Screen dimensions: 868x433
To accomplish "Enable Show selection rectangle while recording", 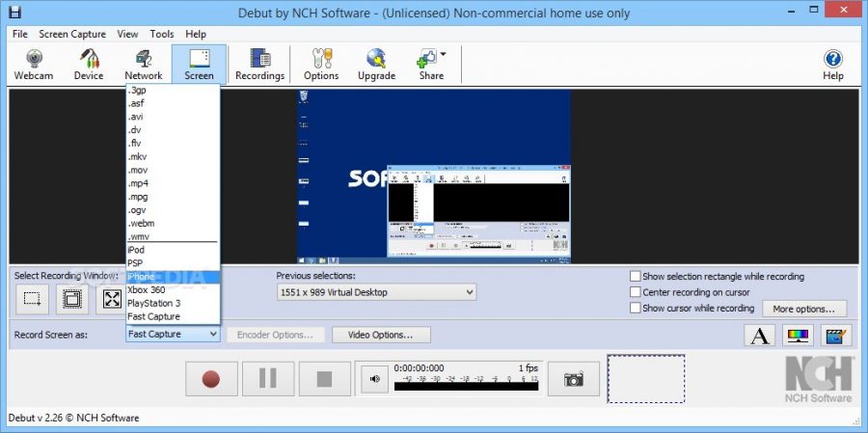I will (x=636, y=277).
